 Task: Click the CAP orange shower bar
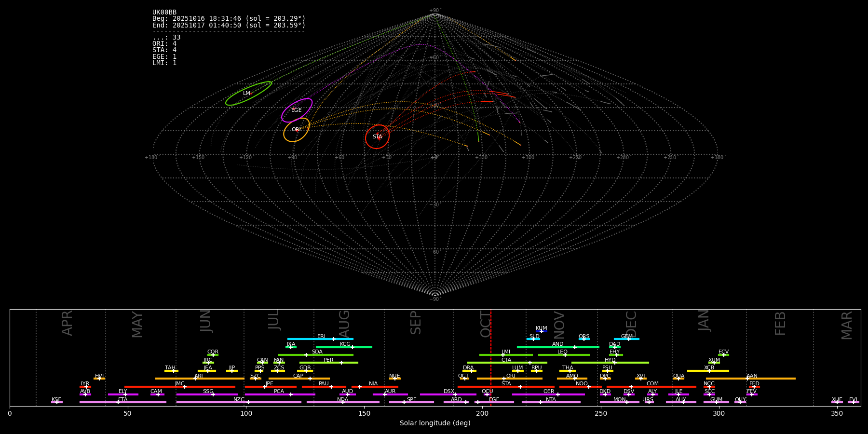(299, 379)
